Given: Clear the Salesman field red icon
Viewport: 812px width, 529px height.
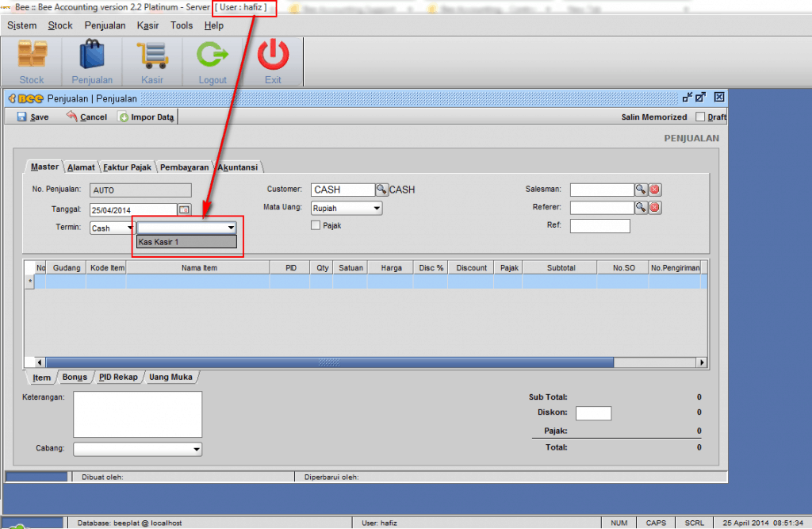Looking at the screenshot, I should pos(654,190).
